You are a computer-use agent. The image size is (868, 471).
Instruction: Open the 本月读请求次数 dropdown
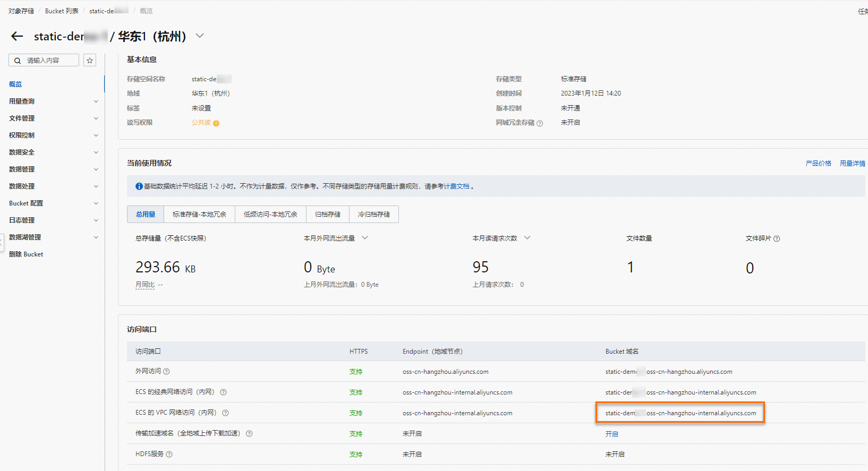pos(527,238)
